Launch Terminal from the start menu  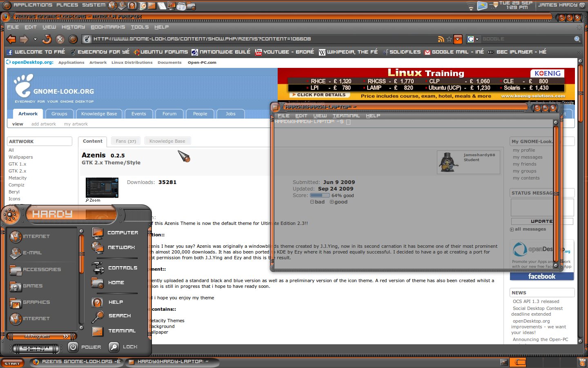(114, 331)
